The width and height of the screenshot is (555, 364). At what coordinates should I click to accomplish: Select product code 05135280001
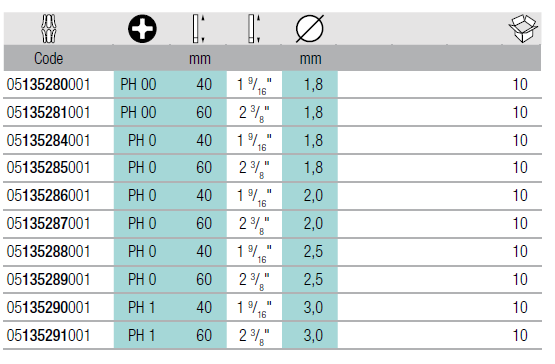(x=48, y=85)
